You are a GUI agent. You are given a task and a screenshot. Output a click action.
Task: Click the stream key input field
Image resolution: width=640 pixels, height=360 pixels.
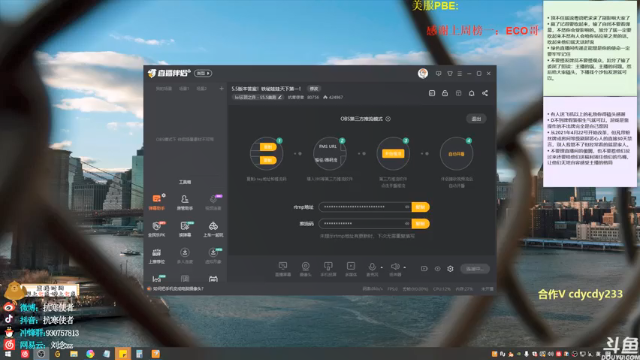[x=365, y=223]
